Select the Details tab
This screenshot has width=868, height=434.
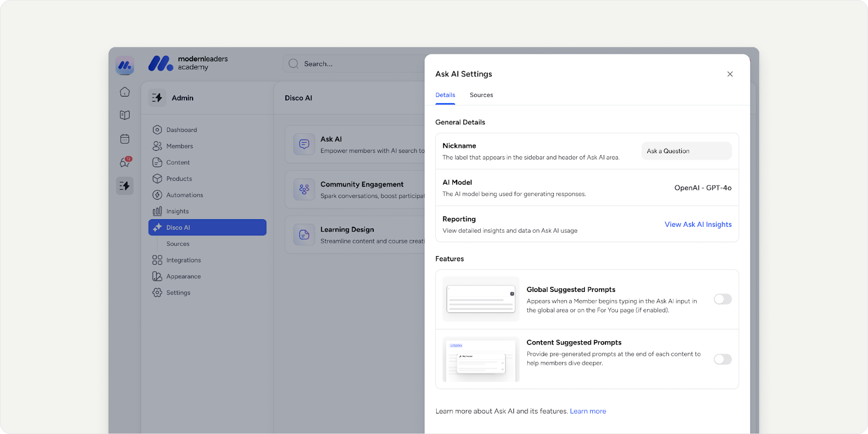(445, 95)
